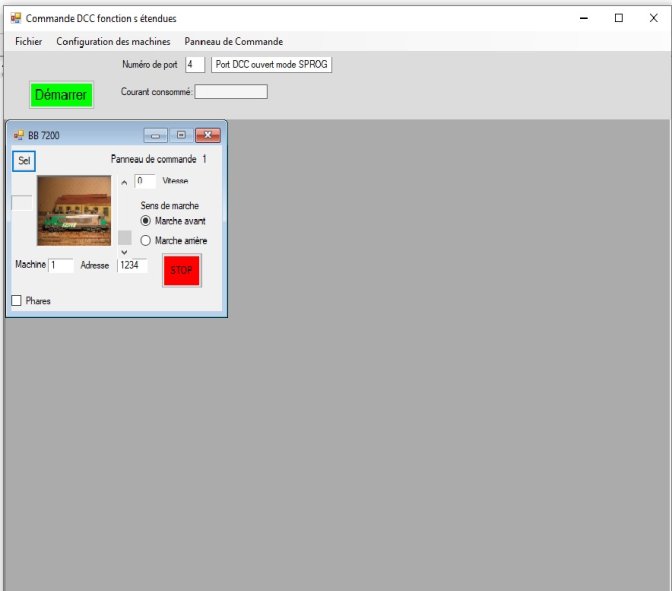The height and width of the screenshot is (591, 672).
Task: Click the Sel button in BB 7200 panel
Action: point(24,161)
